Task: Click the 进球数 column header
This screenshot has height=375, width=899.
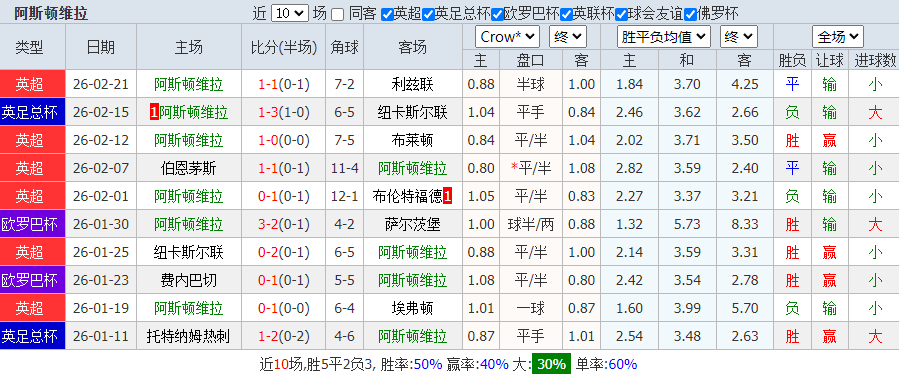Action: pos(875,60)
